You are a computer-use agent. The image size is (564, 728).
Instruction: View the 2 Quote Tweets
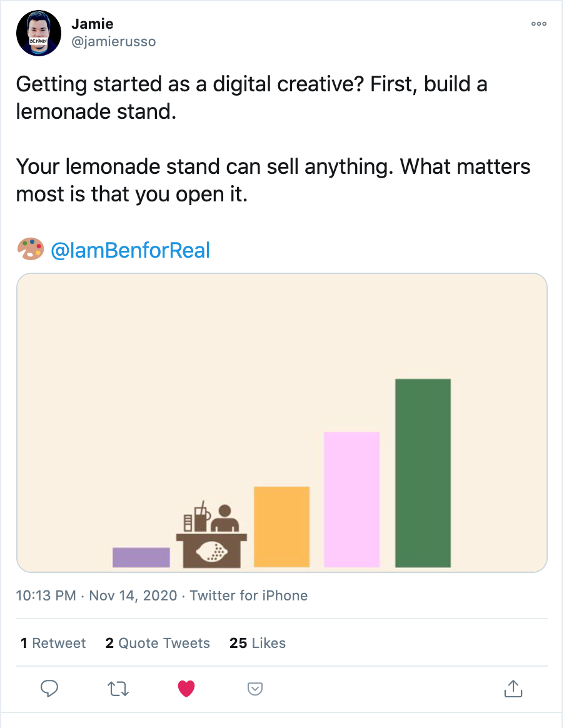pyautogui.click(x=158, y=643)
